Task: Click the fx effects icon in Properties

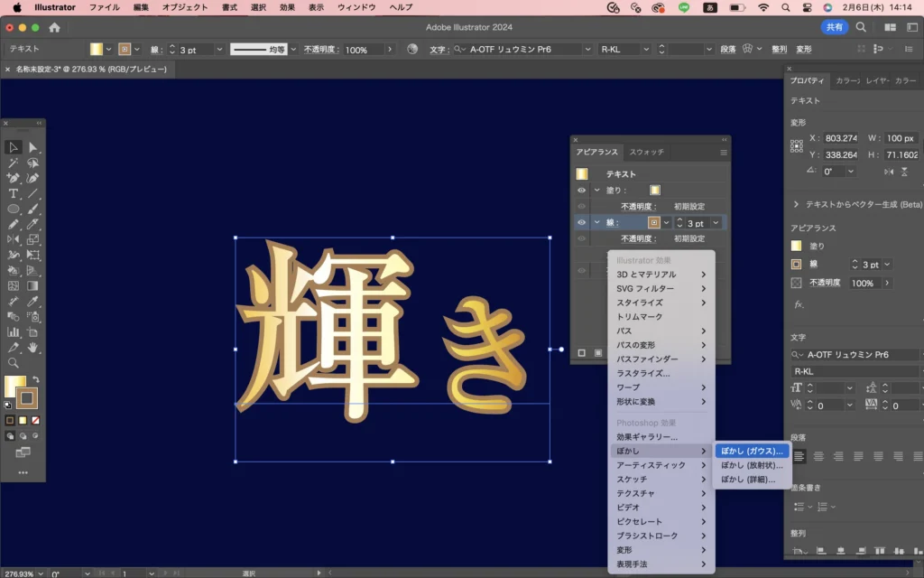Action: click(x=799, y=304)
